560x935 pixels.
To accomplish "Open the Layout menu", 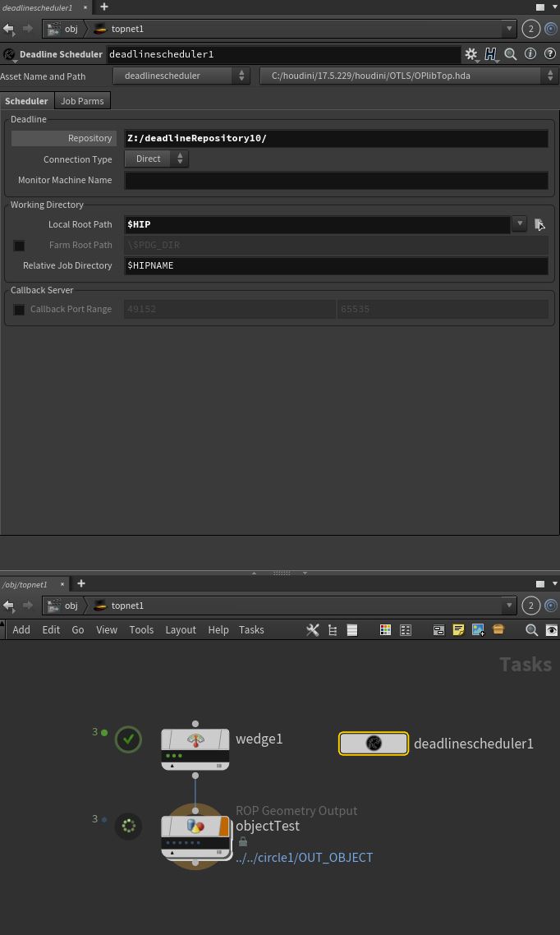I will pyautogui.click(x=181, y=629).
